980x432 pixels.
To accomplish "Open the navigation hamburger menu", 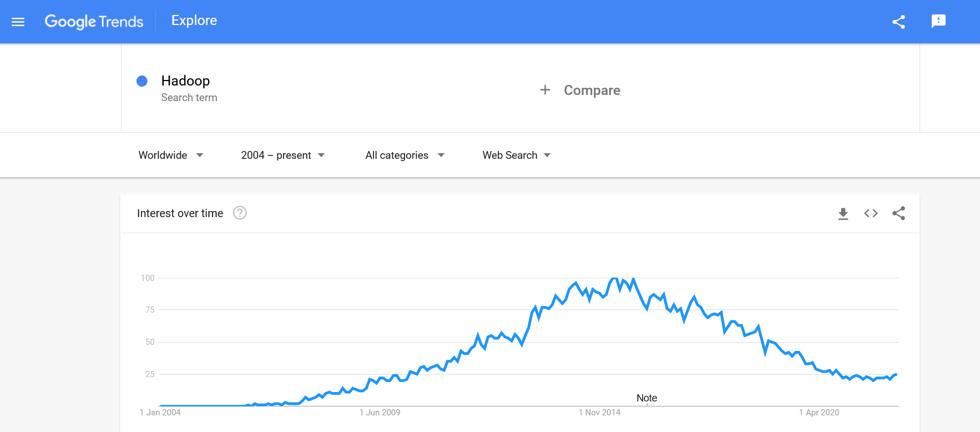I will click(18, 21).
